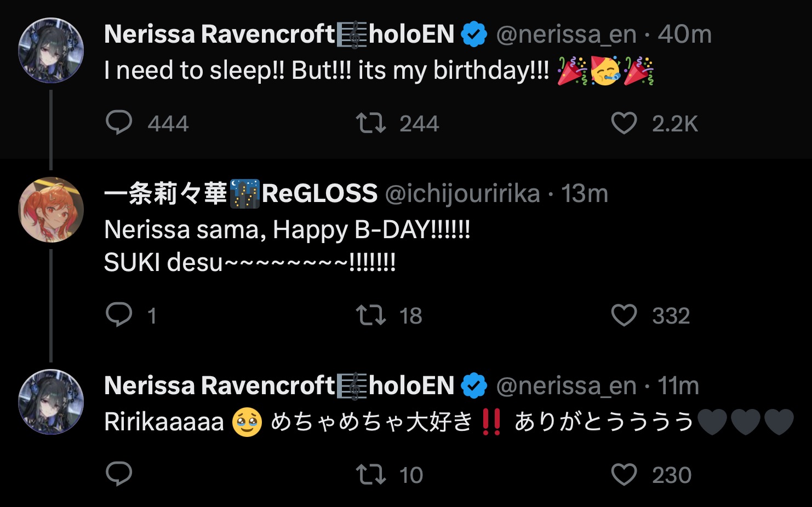The image size is (812, 507).
Task: Click the 40m timestamp
Action: (x=684, y=34)
